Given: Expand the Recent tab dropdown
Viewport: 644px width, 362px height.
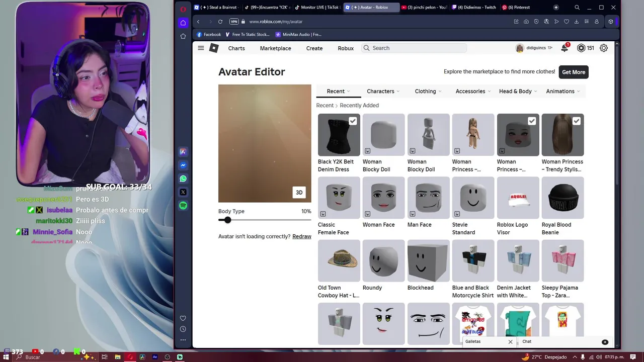Looking at the screenshot, I should click(338, 91).
